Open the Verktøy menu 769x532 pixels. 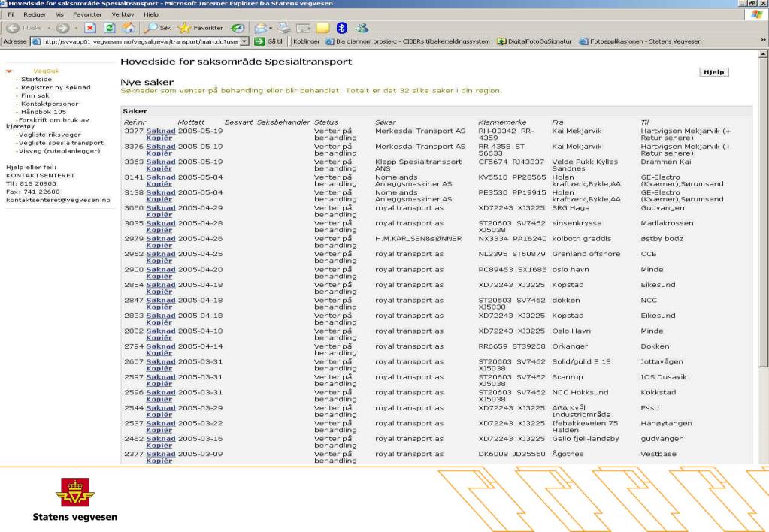pos(123,14)
